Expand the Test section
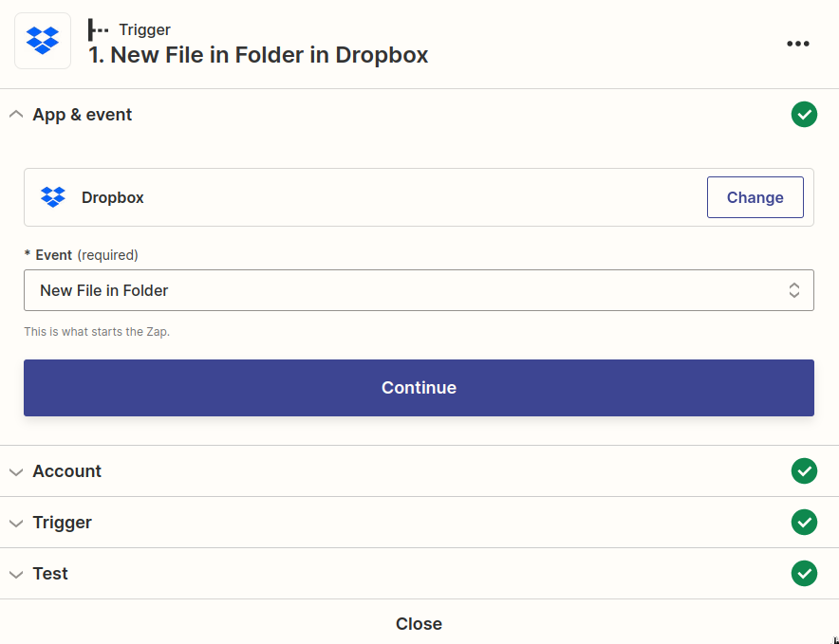This screenshot has height=644, width=839. tap(16, 574)
